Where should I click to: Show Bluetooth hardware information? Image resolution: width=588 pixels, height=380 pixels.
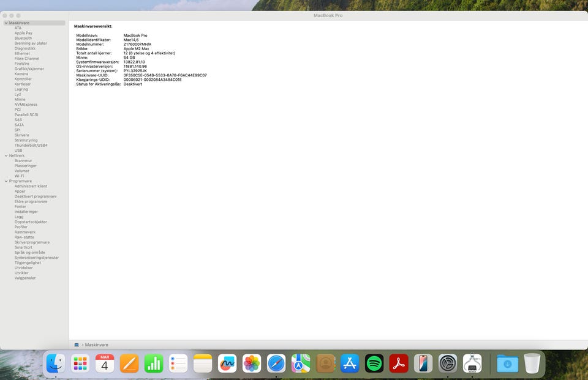point(23,38)
